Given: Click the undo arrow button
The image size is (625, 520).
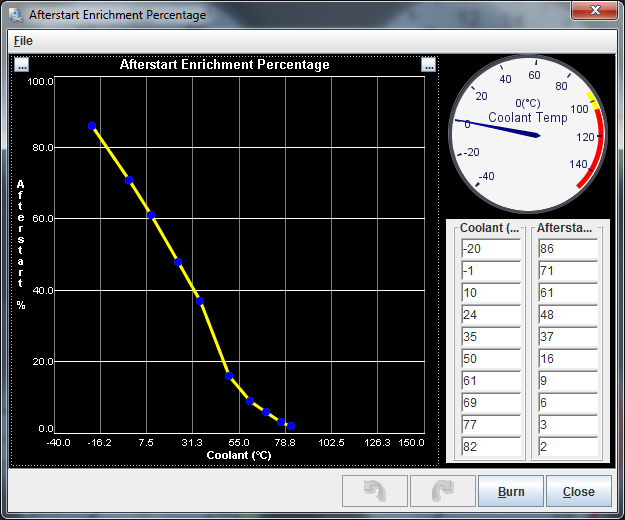Looking at the screenshot, I should 375,491.
